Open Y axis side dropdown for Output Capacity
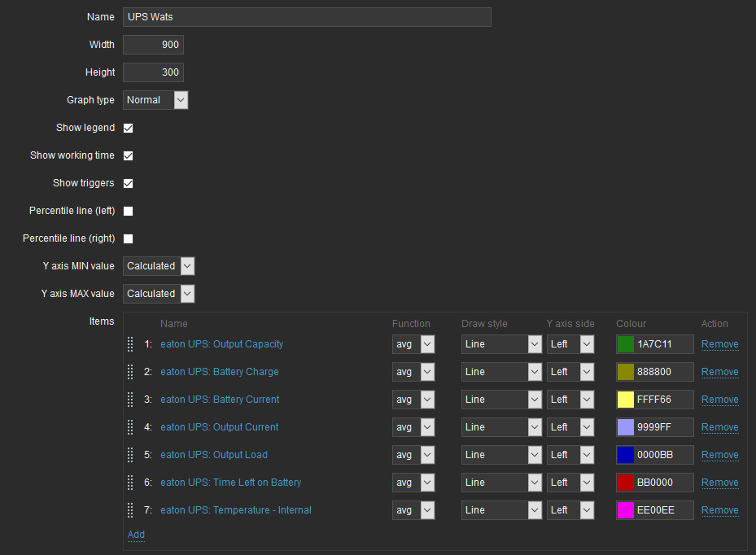 [x=570, y=344]
